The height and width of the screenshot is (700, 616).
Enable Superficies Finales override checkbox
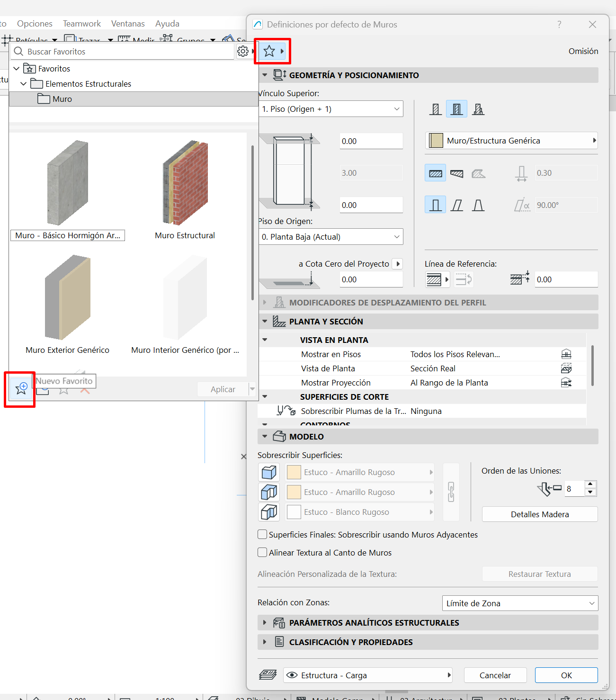pyautogui.click(x=262, y=534)
